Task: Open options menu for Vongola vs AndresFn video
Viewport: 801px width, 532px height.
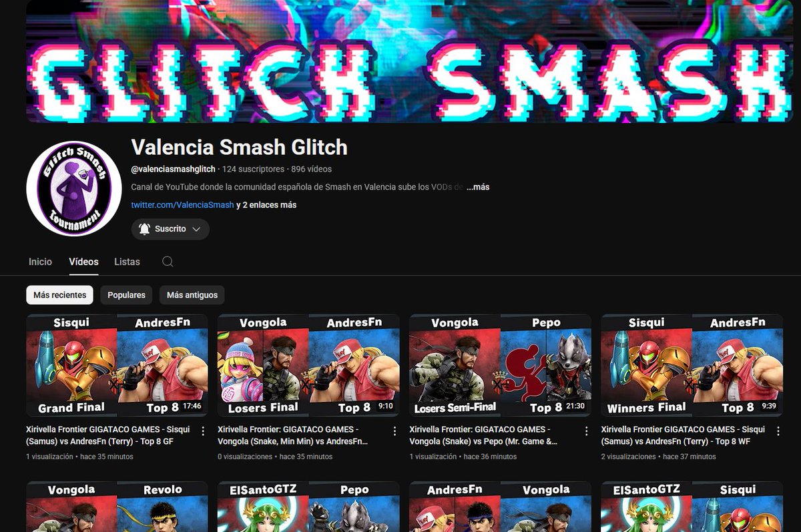Action: tap(394, 431)
